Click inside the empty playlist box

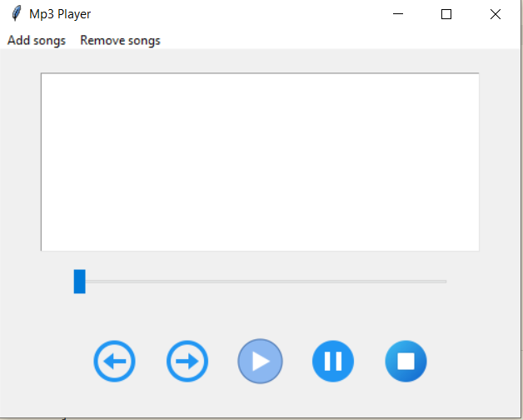pyautogui.click(x=260, y=162)
